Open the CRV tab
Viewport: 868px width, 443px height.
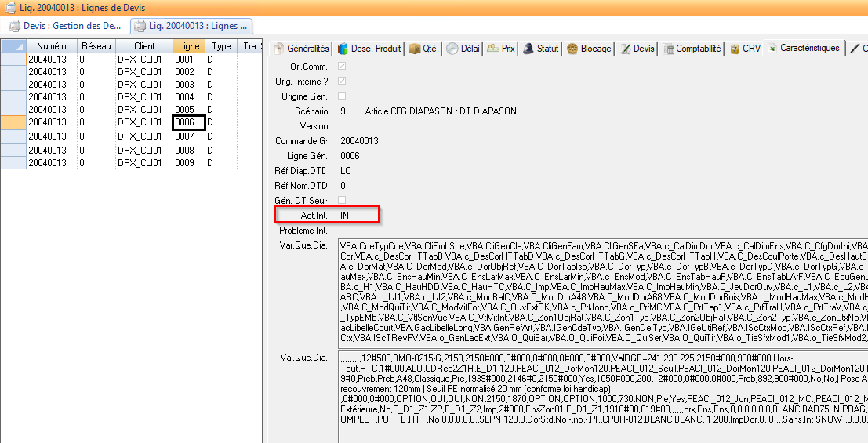click(x=745, y=49)
